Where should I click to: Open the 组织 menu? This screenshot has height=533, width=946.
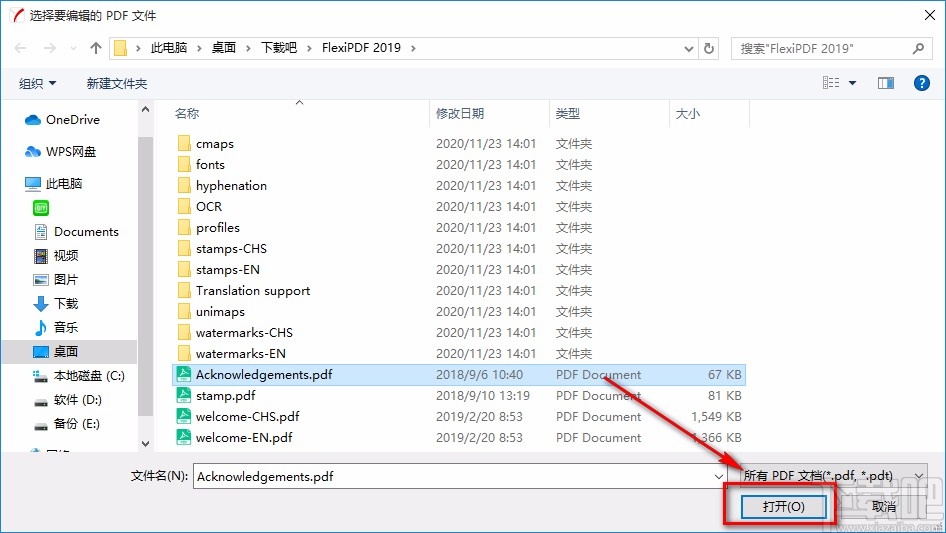pyautogui.click(x=37, y=83)
